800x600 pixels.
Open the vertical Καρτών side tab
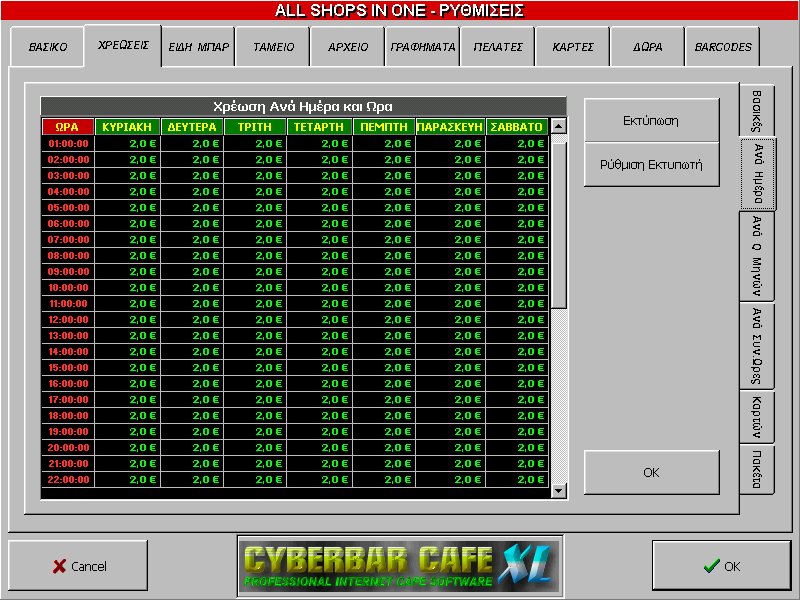click(x=757, y=418)
